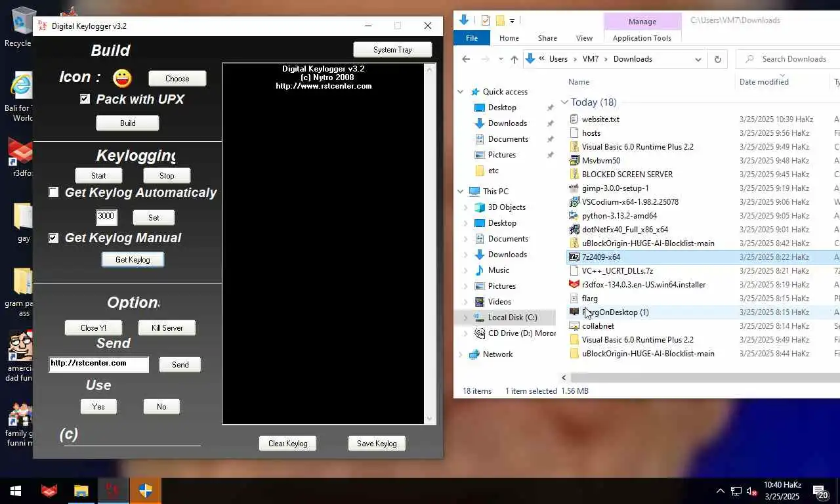840x504 pixels.
Task: Click the Save Keylog button
Action: pos(377,444)
